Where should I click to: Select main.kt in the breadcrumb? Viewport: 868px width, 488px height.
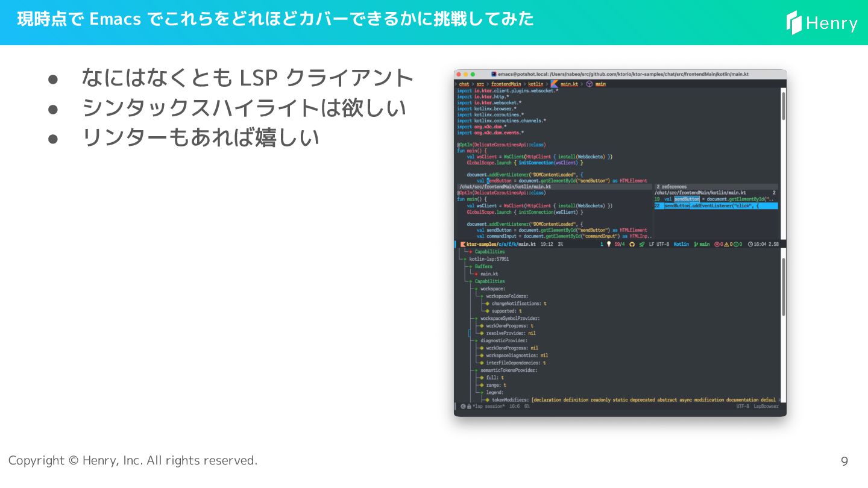tap(570, 84)
